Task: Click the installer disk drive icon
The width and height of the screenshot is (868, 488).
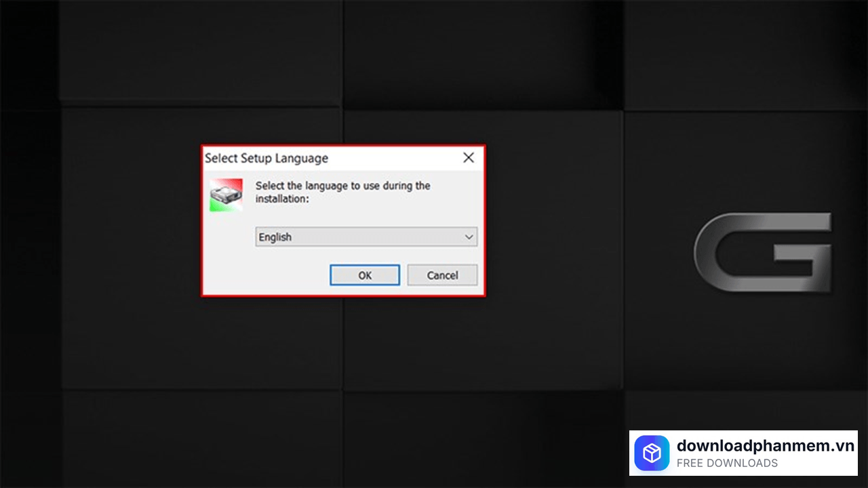Action: coord(226,196)
